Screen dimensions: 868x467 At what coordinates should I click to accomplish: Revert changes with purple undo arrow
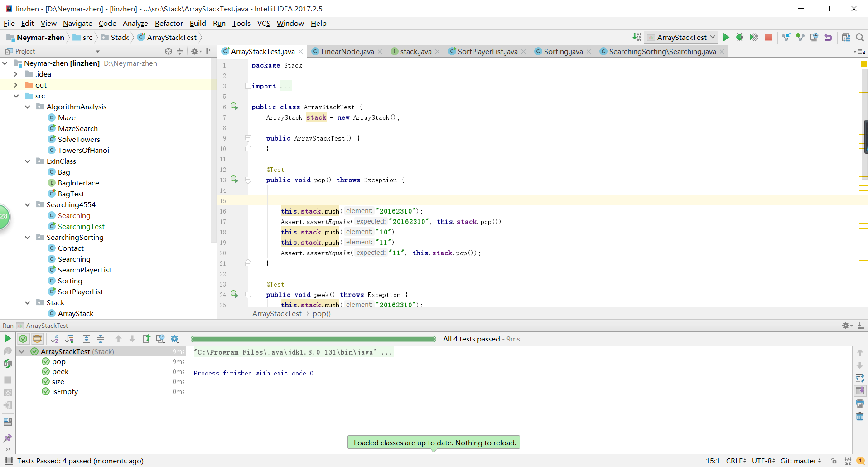click(x=828, y=37)
